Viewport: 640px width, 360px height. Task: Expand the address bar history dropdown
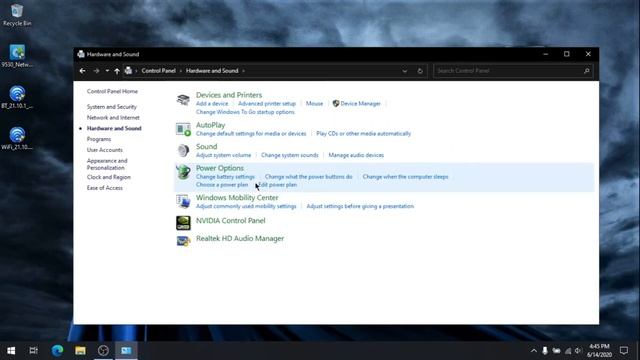point(404,71)
